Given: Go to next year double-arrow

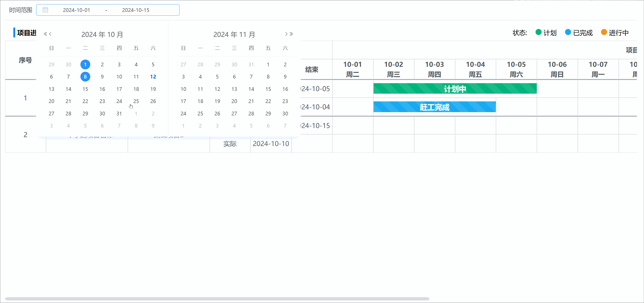Looking at the screenshot, I should pos(291,34).
